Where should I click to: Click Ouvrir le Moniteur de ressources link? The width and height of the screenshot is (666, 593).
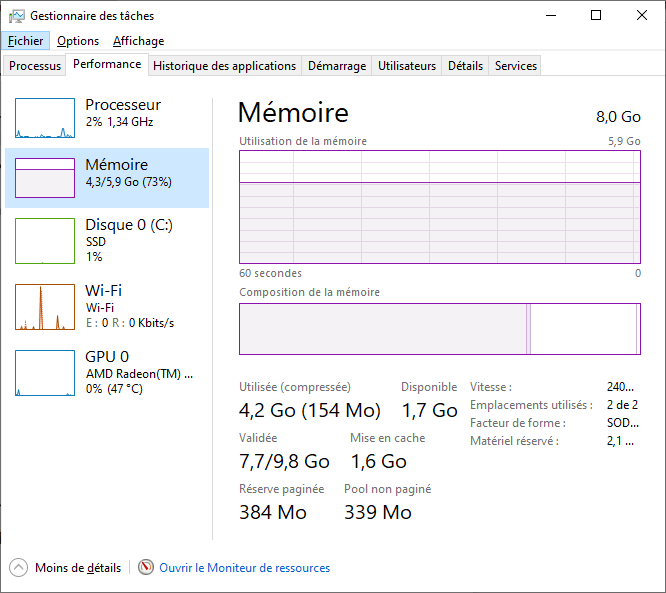[244, 568]
